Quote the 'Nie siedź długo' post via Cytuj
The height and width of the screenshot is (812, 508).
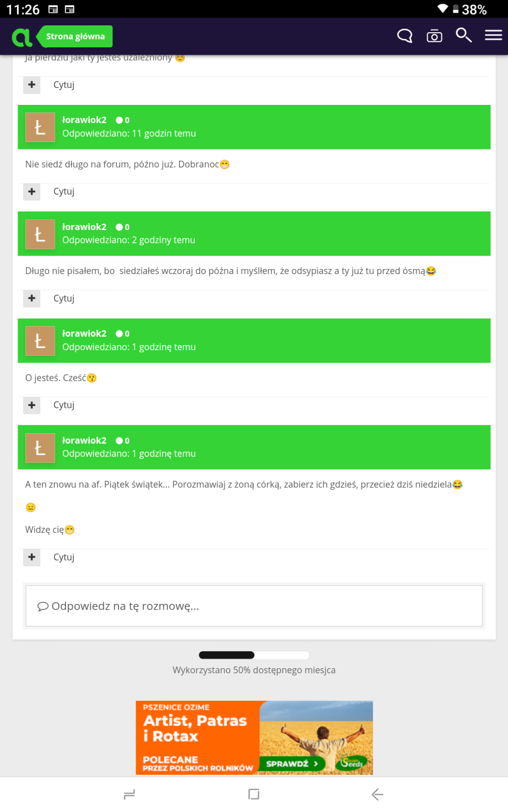tap(64, 192)
